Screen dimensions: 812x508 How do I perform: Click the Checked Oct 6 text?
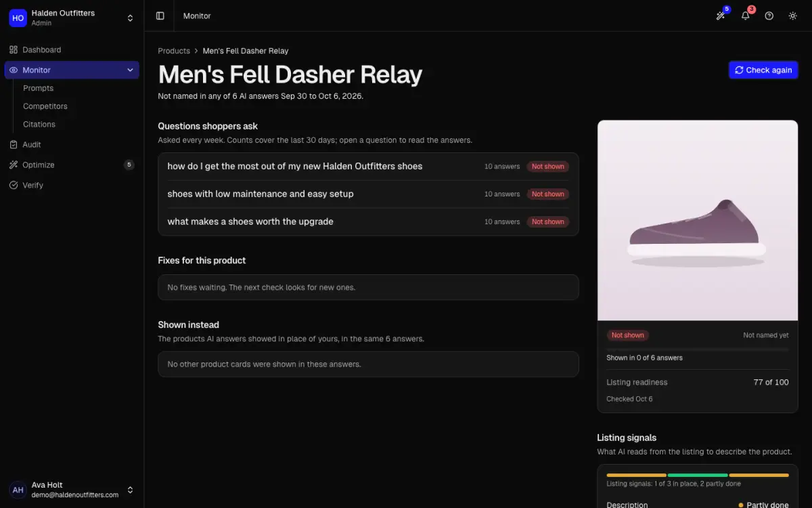point(629,399)
